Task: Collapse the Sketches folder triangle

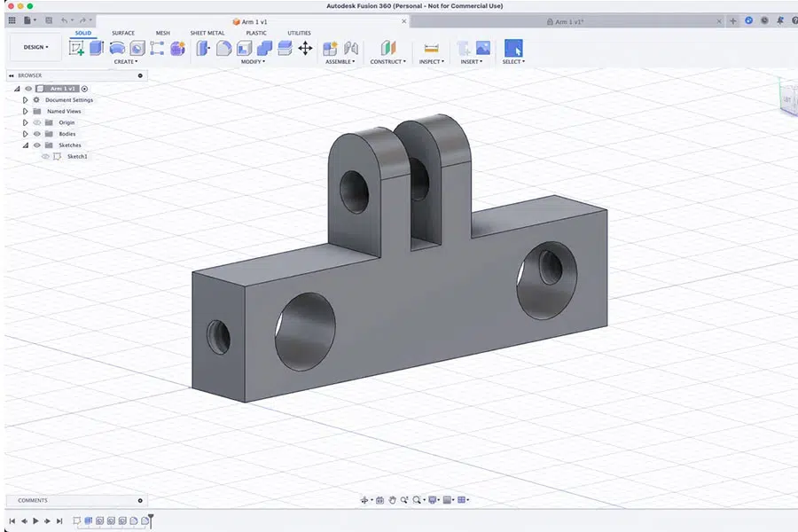Action: 26,145
